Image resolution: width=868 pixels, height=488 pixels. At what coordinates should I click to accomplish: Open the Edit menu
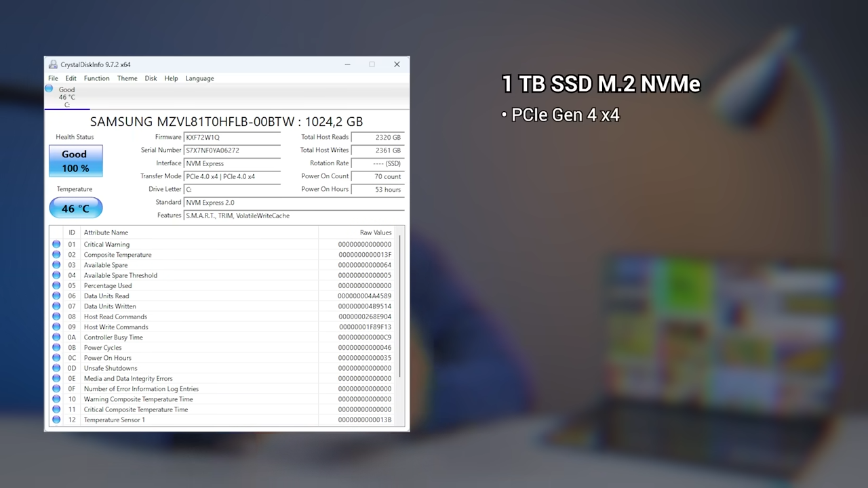tap(71, 78)
